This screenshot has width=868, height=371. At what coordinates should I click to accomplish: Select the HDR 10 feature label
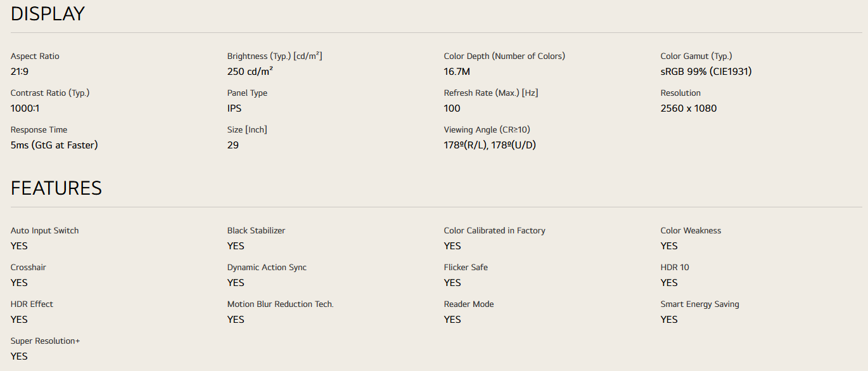point(675,268)
